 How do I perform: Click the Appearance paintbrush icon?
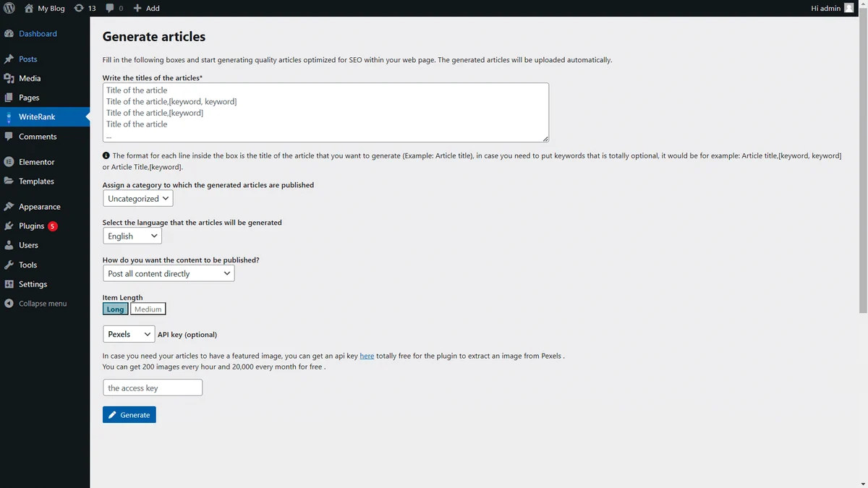(9, 207)
